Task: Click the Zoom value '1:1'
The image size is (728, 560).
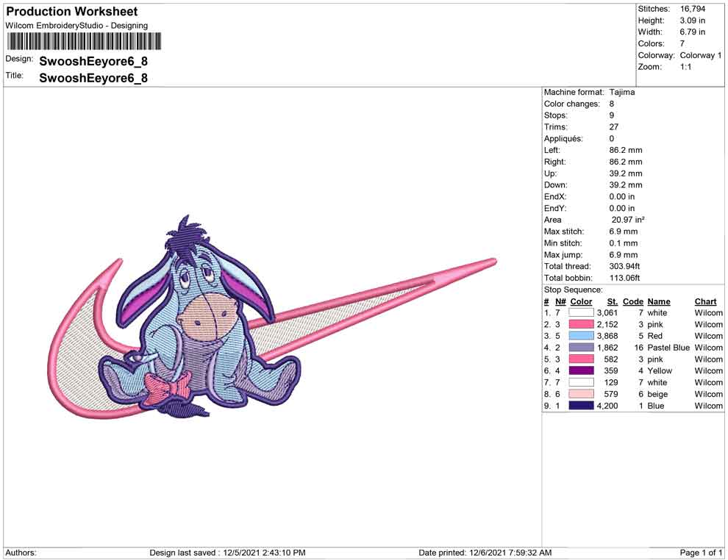Action: (x=686, y=67)
